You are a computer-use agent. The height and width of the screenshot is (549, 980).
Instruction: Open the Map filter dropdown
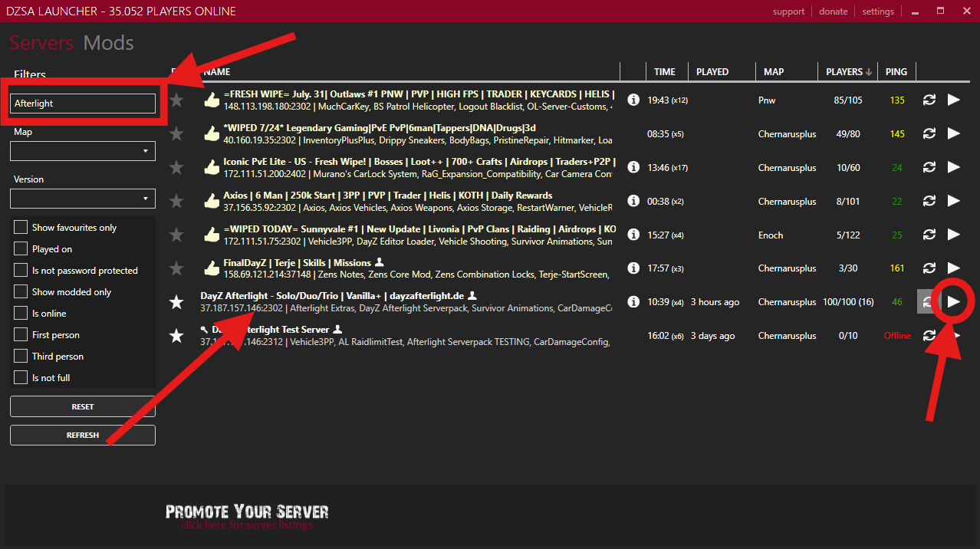(83, 151)
